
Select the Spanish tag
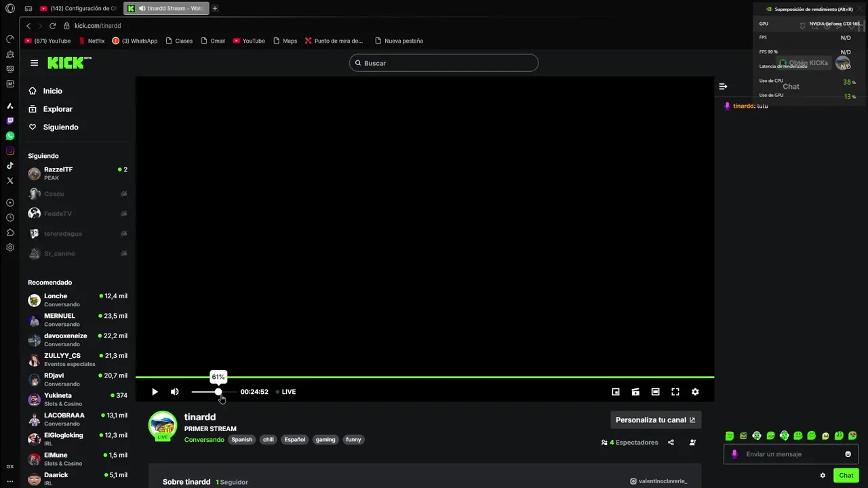pos(241,439)
